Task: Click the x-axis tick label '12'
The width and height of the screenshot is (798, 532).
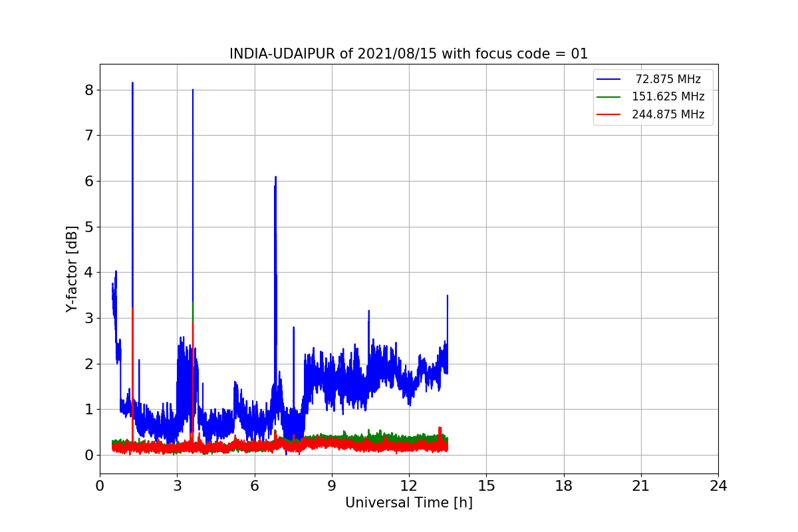Action: [x=409, y=486]
